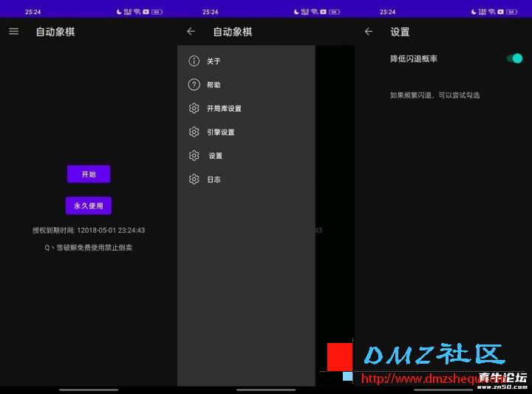
Task: Click the authorization expiry time text
Action: (89, 231)
